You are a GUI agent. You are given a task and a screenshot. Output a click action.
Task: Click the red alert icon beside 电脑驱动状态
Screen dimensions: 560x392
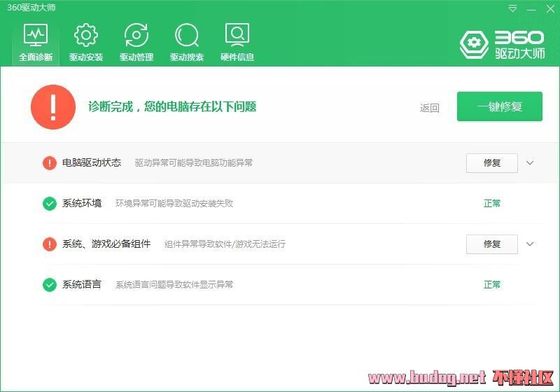(49, 163)
